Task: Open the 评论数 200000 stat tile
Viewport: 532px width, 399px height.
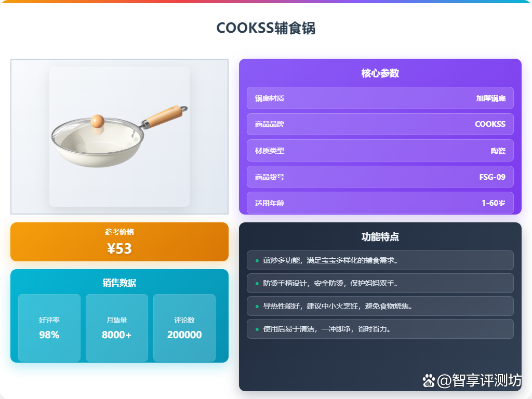Action: [184, 328]
